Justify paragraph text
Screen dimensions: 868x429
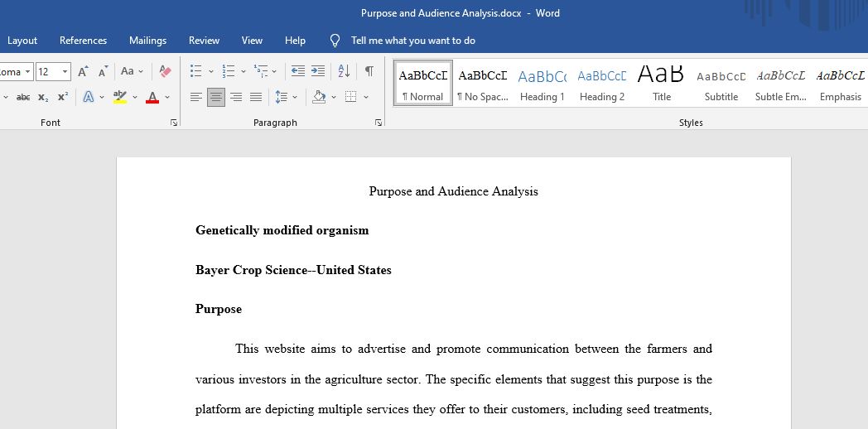256,98
